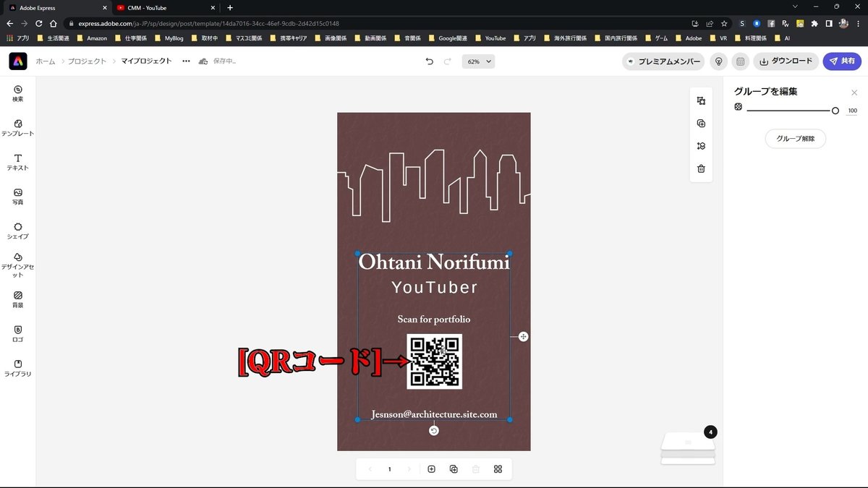868x488 pixels.
Task: Open the 62% zoom level dropdown
Action: [x=479, y=61]
